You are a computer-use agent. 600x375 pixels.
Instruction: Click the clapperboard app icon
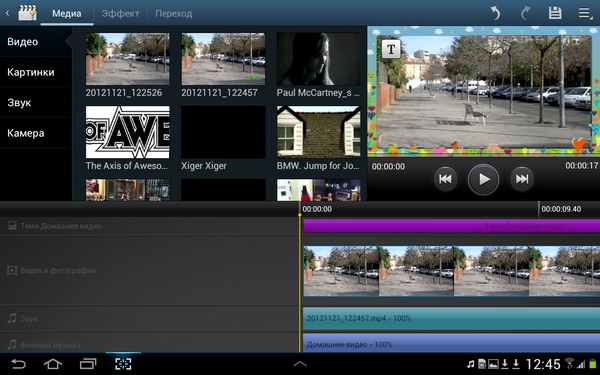click(27, 13)
